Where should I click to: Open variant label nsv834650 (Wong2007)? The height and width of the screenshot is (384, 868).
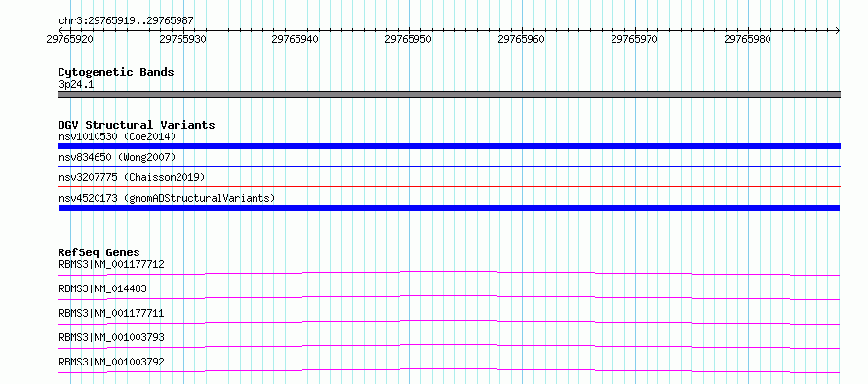(117, 158)
